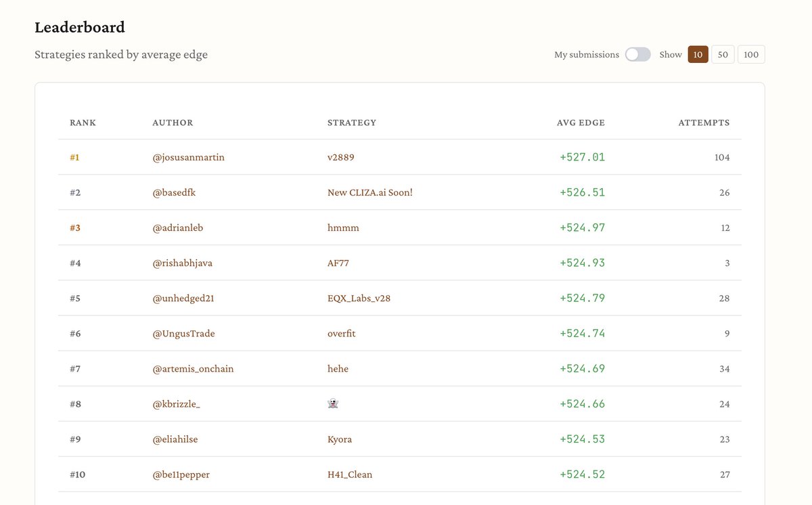Open author @basedfk

click(x=174, y=192)
